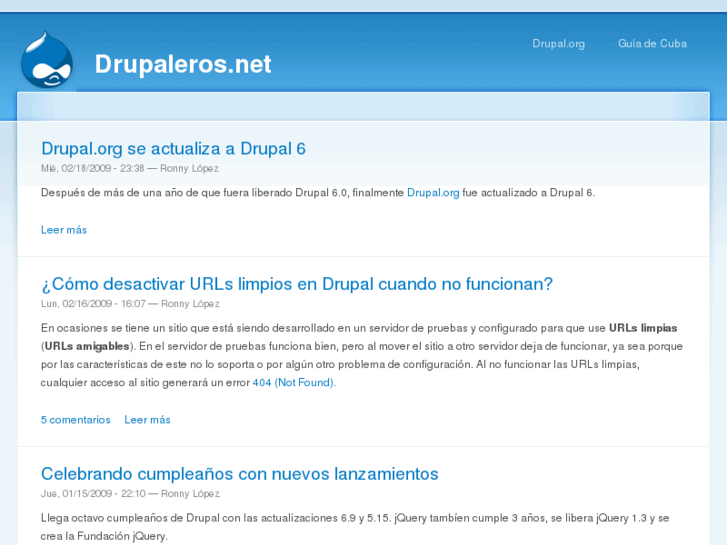Open the Drupaleros.net site title link
The width and height of the screenshot is (727, 545).
coord(183,64)
